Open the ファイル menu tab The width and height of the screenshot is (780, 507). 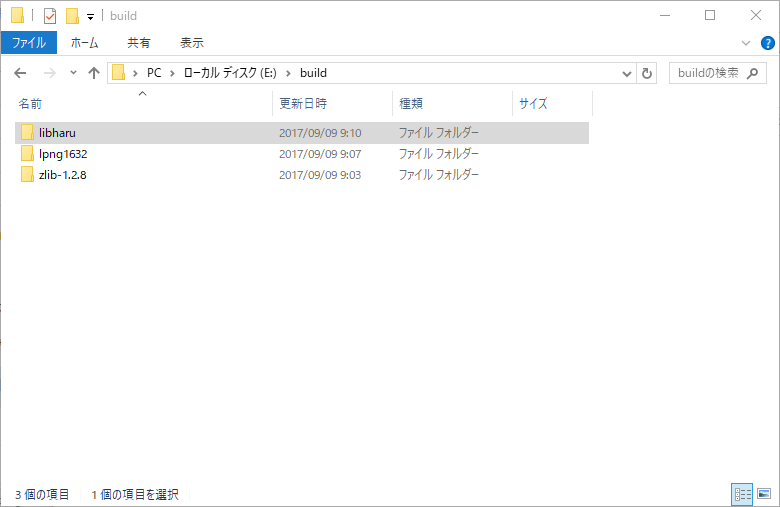(x=29, y=43)
